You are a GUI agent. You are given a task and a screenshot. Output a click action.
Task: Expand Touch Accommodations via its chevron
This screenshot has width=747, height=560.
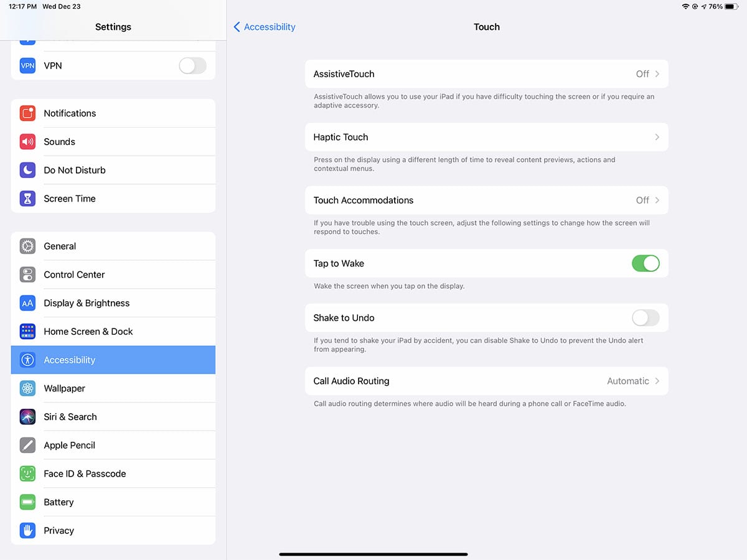click(x=657, y=200)
